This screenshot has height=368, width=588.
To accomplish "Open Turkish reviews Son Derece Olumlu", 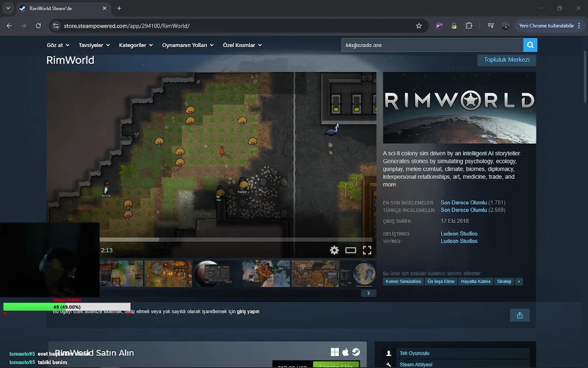I will [463, 210].
